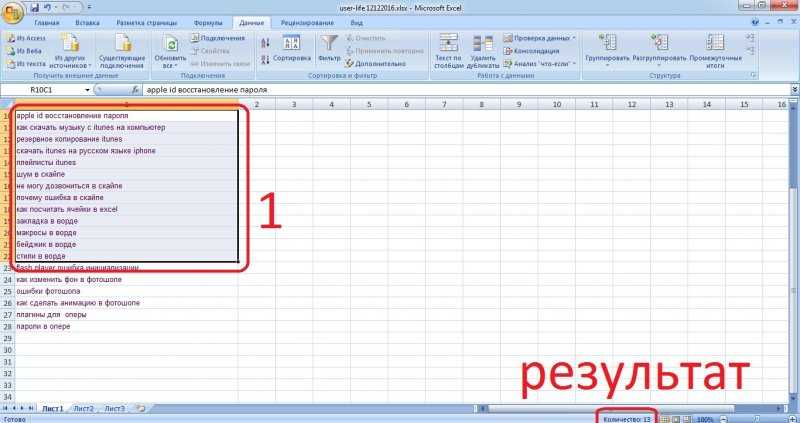Sort A to Z ascending
Image resolution: width=800 pixels, height=423 pixels.
[x=265, y=43]
